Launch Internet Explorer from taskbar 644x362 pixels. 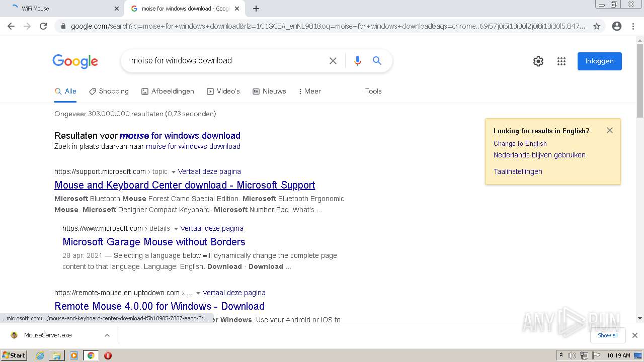click(x=40, y=355)
